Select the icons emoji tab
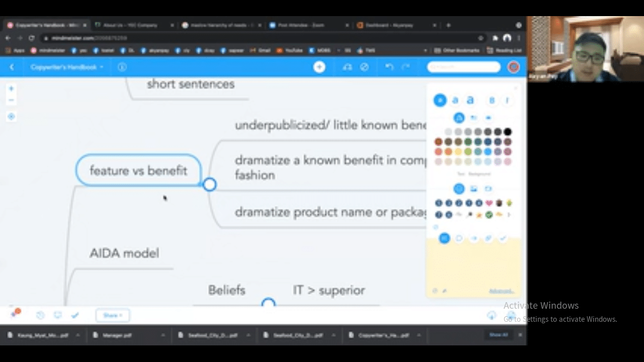Screen dimensions: 644x362 pyautogui.click(x=459, y=189)
